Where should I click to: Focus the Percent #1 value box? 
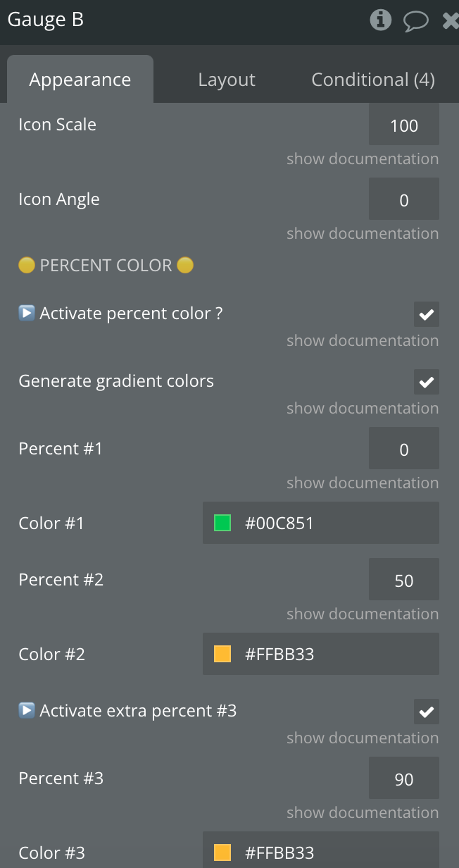[x=403, y=450]
